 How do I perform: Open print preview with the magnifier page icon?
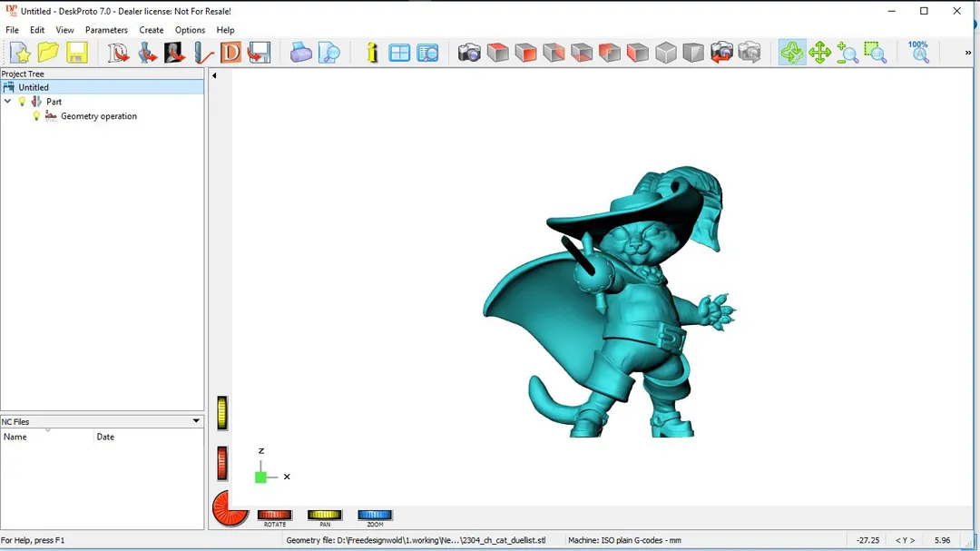(328, 54)
